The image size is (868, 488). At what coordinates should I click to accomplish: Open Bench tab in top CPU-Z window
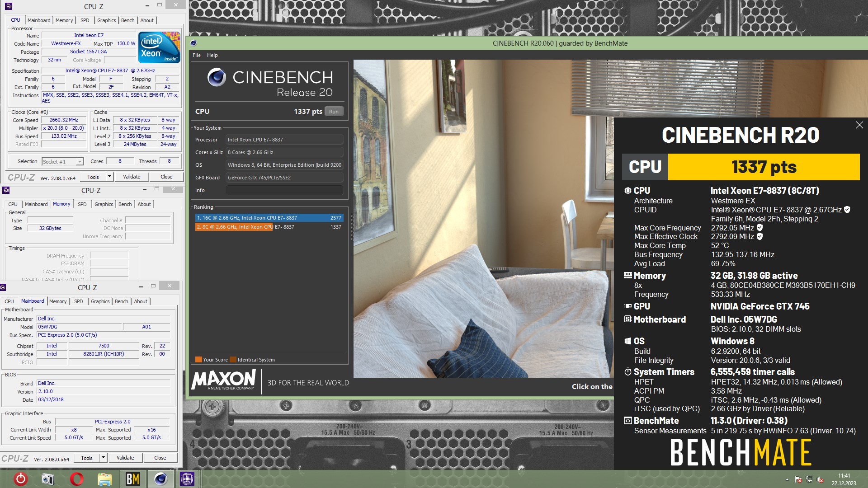[128, 20]
